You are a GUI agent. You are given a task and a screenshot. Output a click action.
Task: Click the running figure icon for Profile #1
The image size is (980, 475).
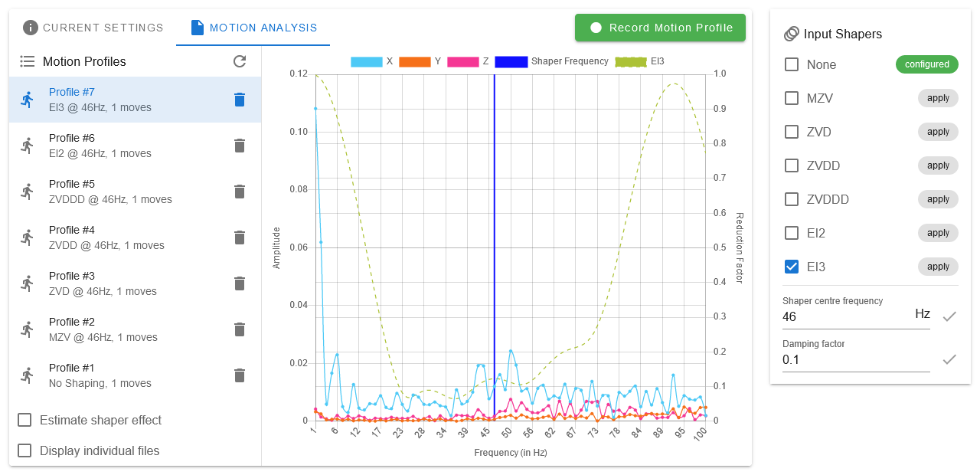tap(28, 375)
